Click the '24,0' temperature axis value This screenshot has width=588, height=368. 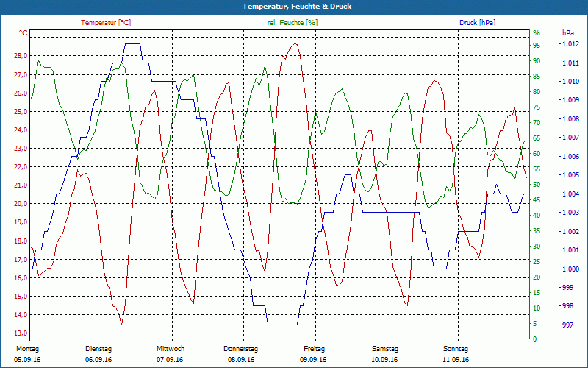pyautogui.click(x=21, y=130)
